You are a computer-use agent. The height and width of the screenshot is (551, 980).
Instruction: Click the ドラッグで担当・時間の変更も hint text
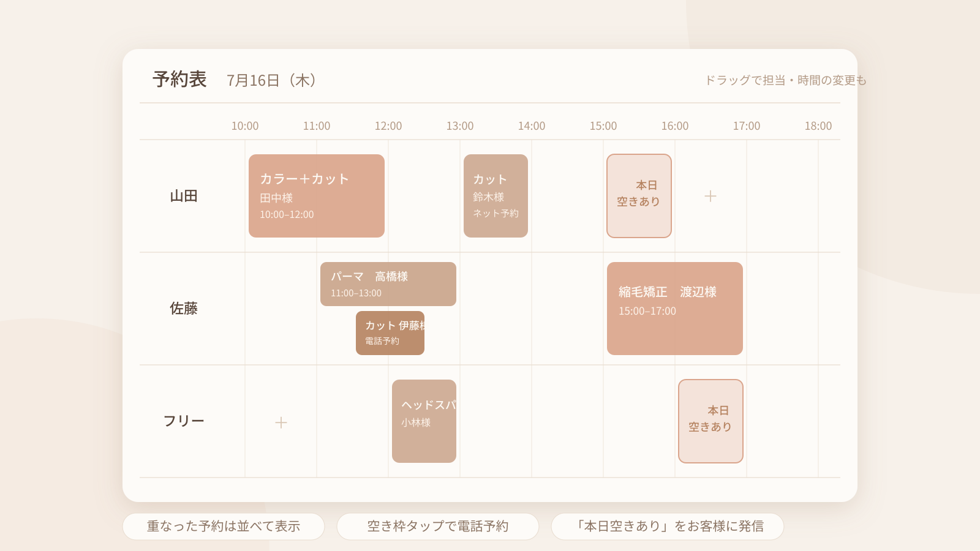pyautogui.click(x=786, y=80)
